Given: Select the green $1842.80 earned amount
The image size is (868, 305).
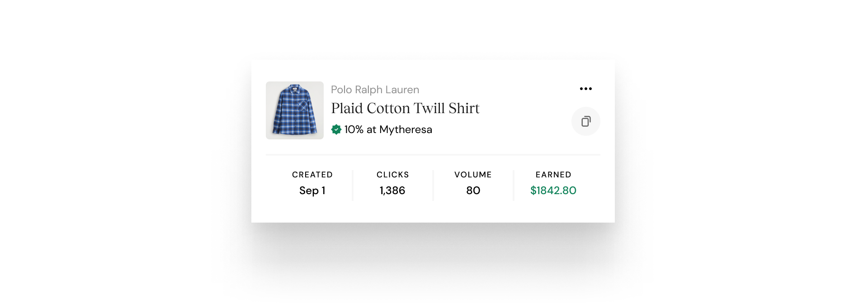Looking at the screenshot, I should click(x=553, y=191).
